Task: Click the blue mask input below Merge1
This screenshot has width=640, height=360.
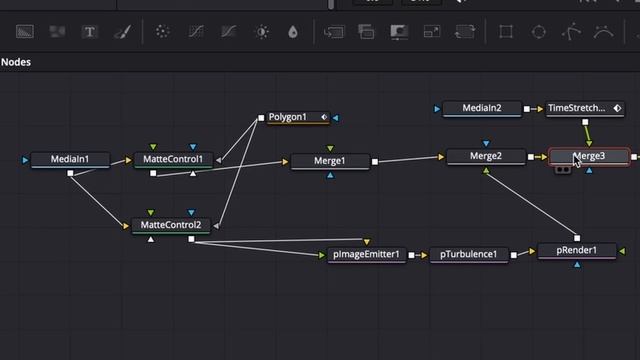Action: coord(330,176)
